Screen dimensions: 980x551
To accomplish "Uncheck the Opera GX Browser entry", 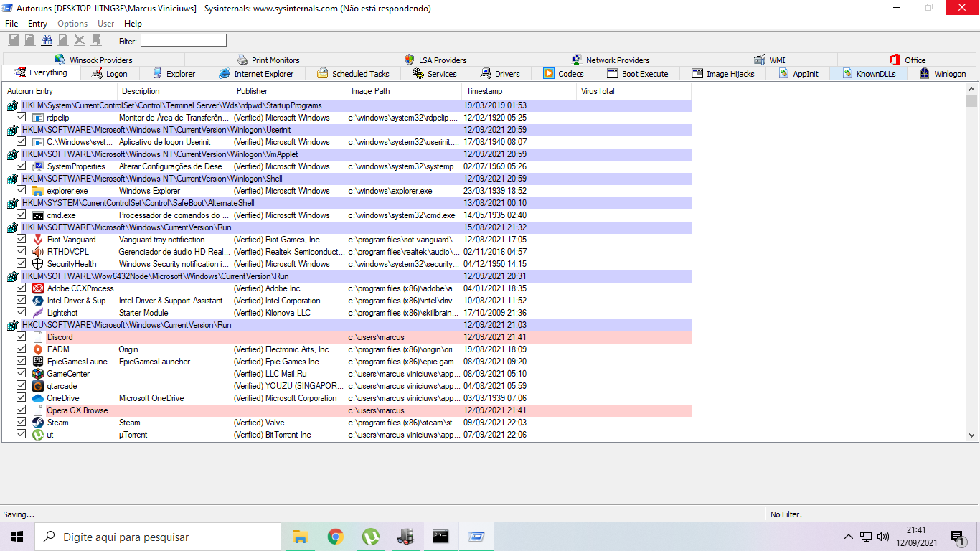I will tap(21, 410).
